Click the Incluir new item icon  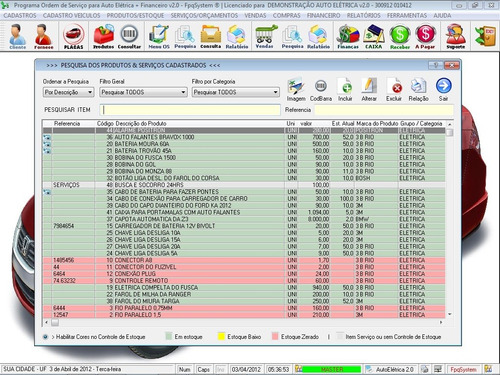345,90
